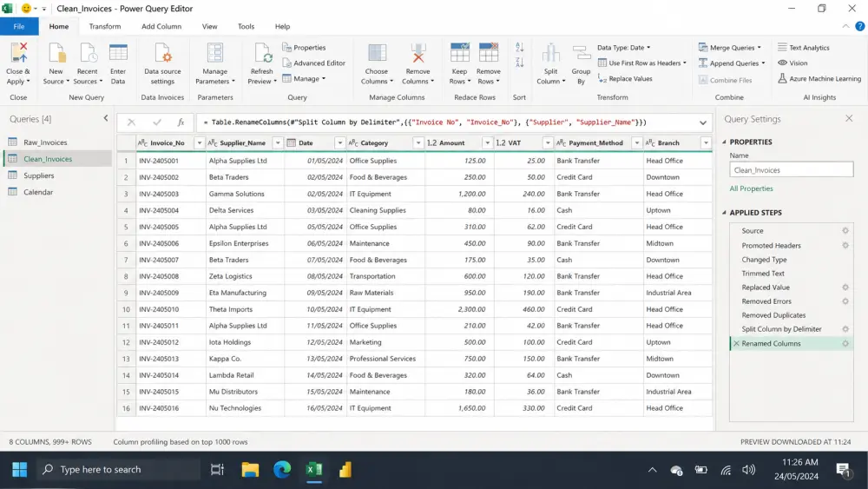
Task: Open the Merge Queries dropdown
Action: point(730,48)
